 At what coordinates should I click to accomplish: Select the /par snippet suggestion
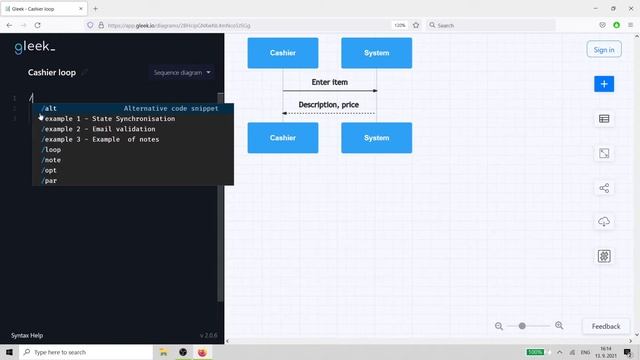point(133,180)
